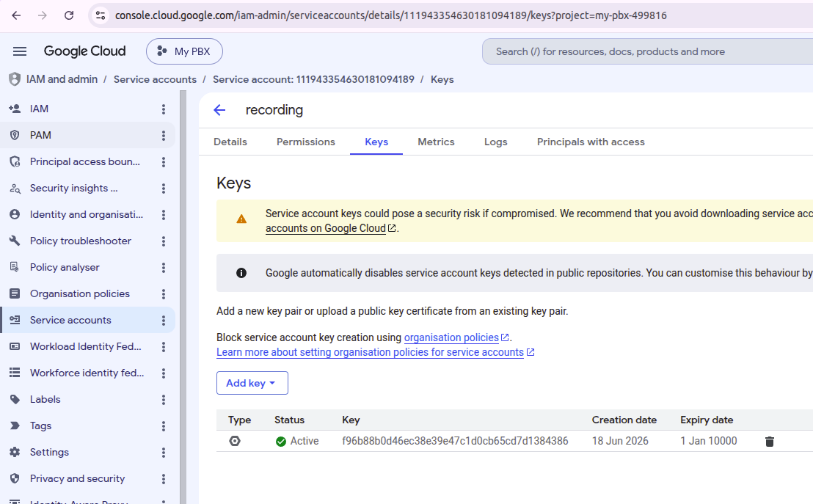The image size is (813, 504).
Task: Open the IAM three-dot options menu
Action: point(164,109)
